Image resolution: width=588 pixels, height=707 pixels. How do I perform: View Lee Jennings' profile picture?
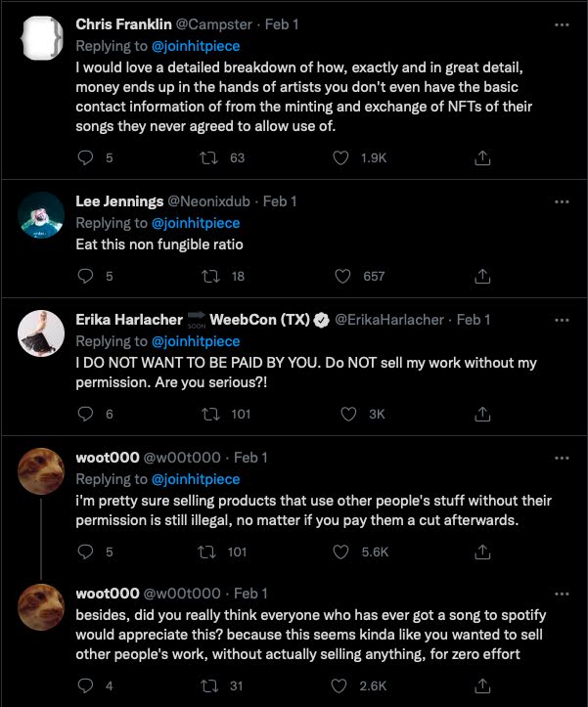(x=41, y=212)
